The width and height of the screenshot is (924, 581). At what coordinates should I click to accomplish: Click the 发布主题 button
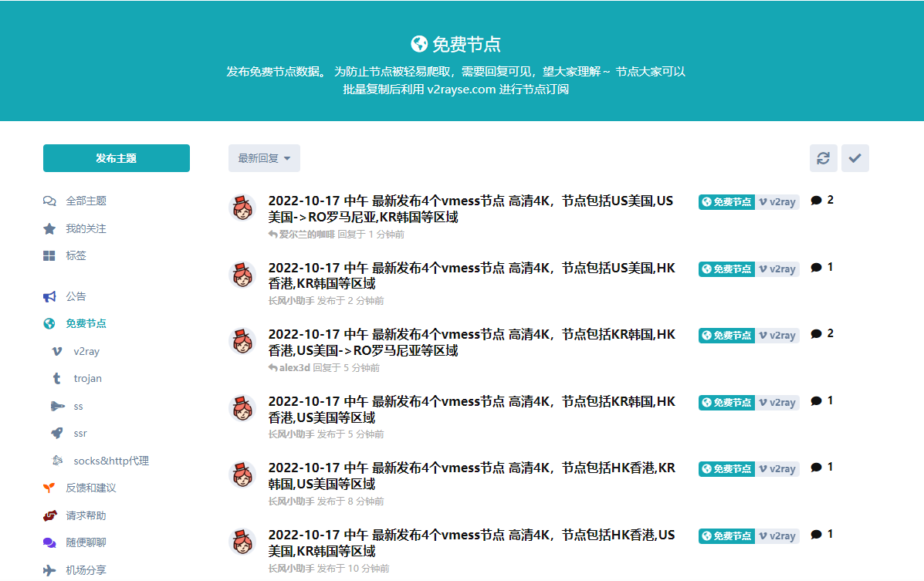pyautogui.click(x=116, y=158)
